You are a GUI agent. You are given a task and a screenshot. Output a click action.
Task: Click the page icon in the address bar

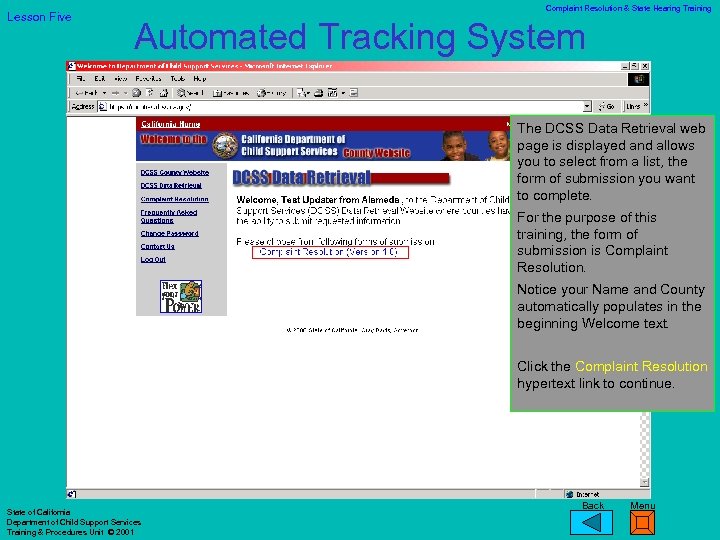pyautogui.click(x=103, y=107)
